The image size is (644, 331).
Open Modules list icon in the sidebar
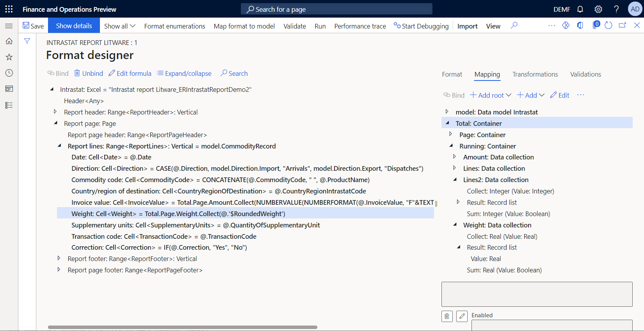point(9,105)
